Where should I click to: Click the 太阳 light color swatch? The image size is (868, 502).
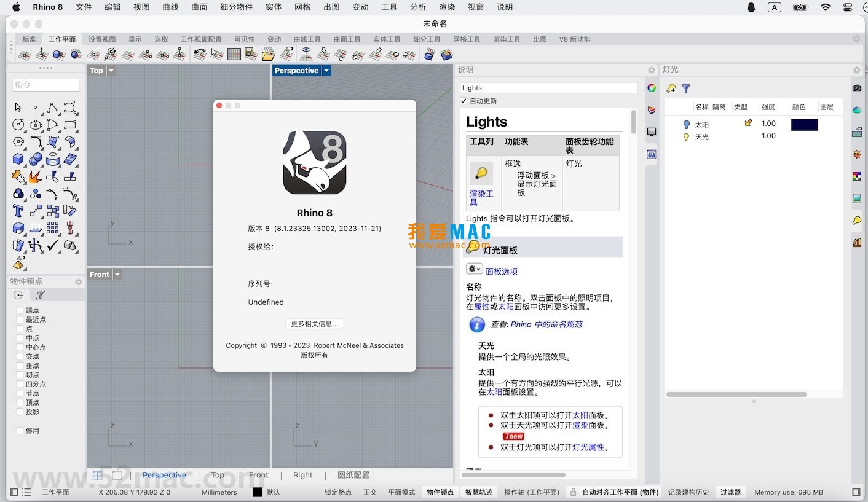click(804, 124)
